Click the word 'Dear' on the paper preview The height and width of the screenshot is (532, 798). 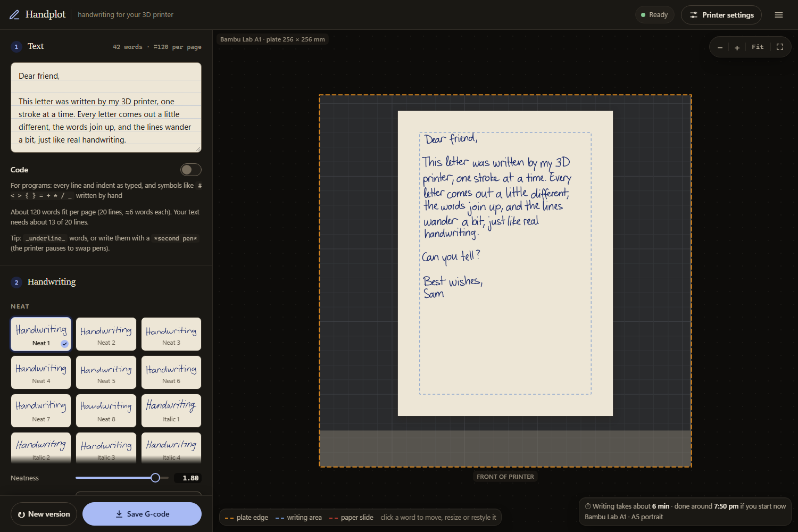pyautogui.click(x=435, y=139)
